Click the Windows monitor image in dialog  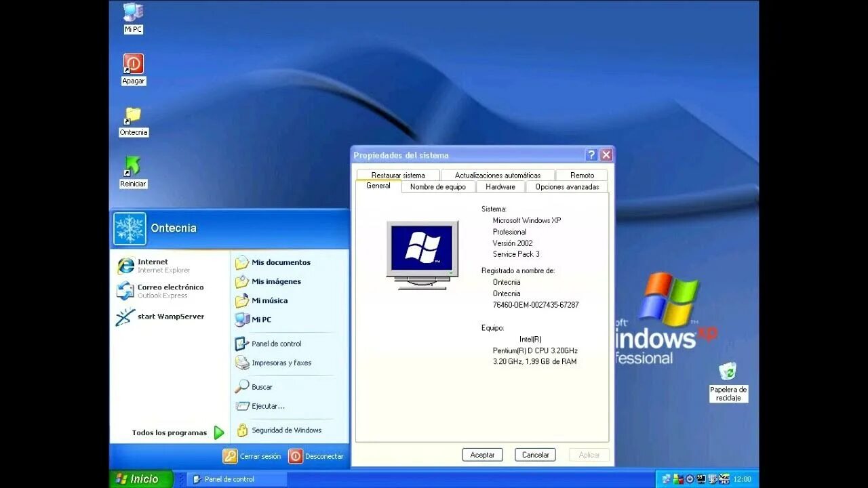[x=422, y=255]
